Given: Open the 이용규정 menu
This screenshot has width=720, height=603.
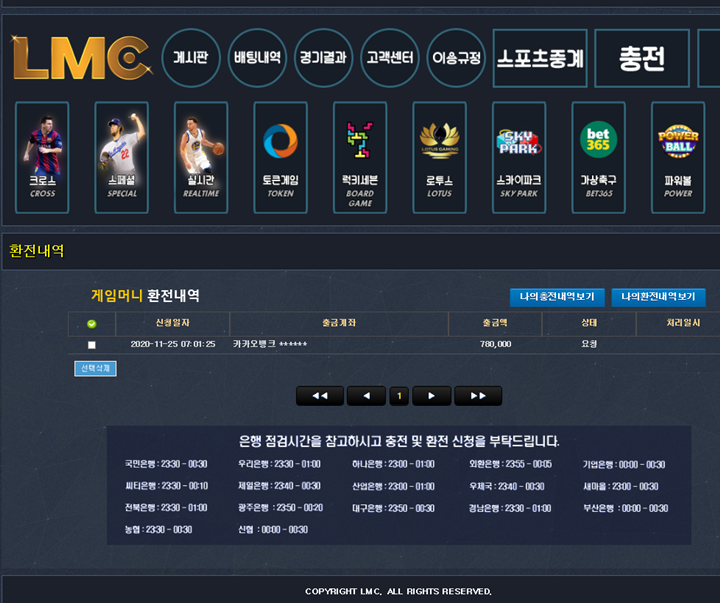Looking at the screenshot, I should (x=456, y=58).
